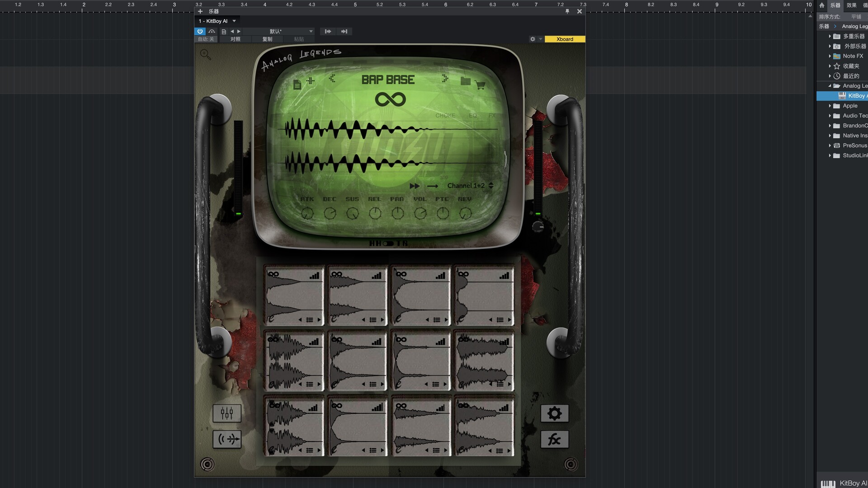
Task: Click the BAP BASE kit name
Action: [388, 80]
